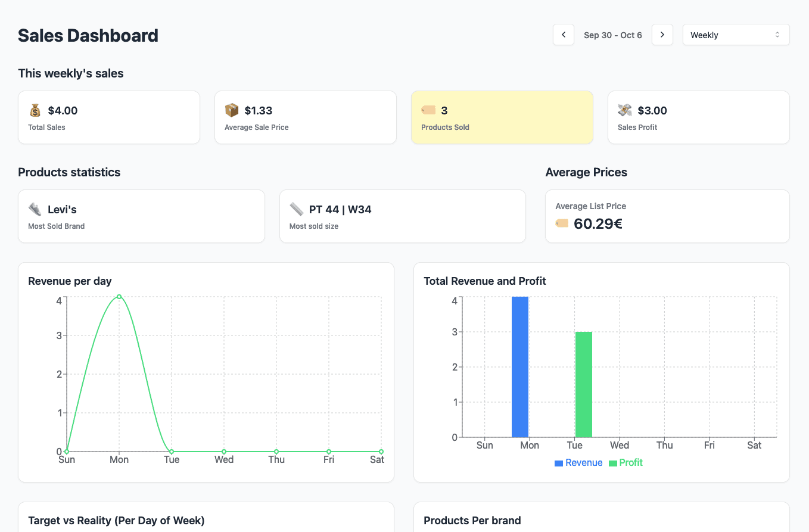Image resolution: width=809 pixels, height=532 pixels.
Task: Go to the previous week with the left chevron
Action: coord(564,35)
